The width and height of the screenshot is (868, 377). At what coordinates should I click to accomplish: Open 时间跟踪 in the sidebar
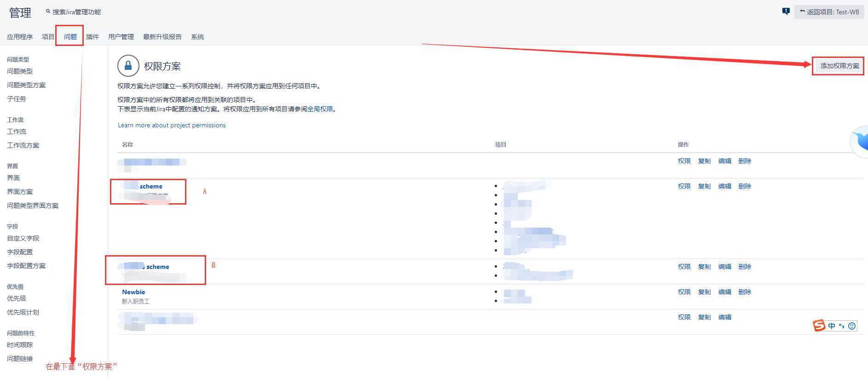20,345
